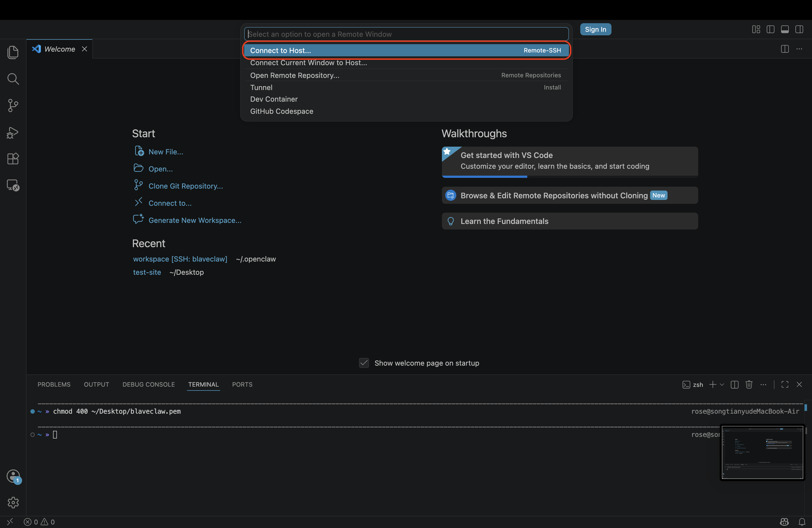The height and width of the screenshot is (528, 812).
Task: Toggle the primary side bar visibility
Action: tap(770, 29)
